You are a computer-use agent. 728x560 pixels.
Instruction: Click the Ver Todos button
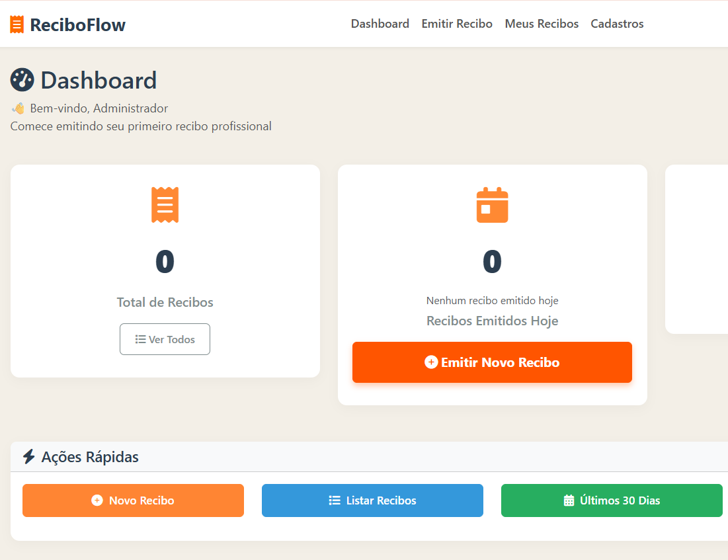165,339
